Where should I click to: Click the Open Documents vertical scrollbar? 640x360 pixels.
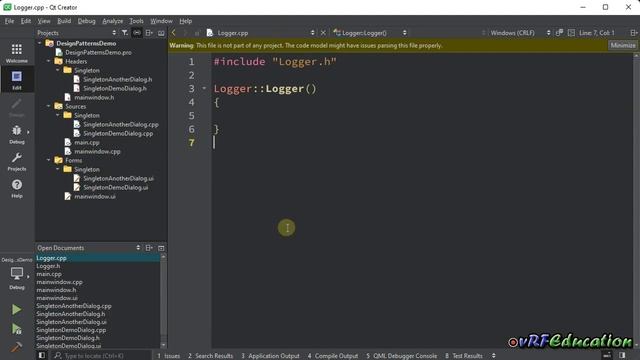tap(163, 301)
